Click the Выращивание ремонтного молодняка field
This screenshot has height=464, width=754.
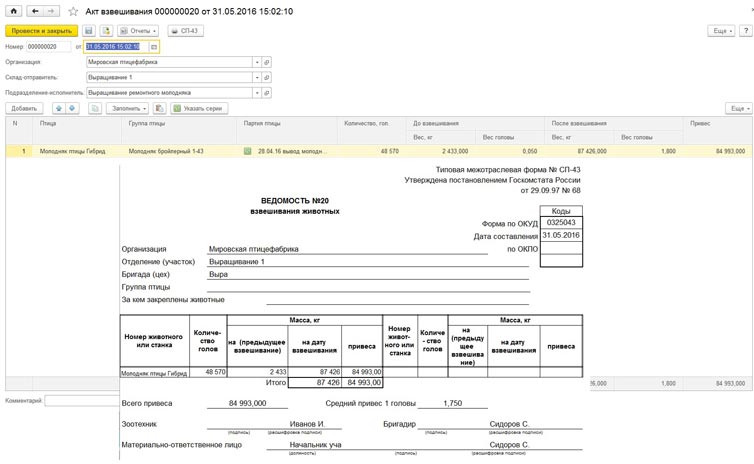169,93
